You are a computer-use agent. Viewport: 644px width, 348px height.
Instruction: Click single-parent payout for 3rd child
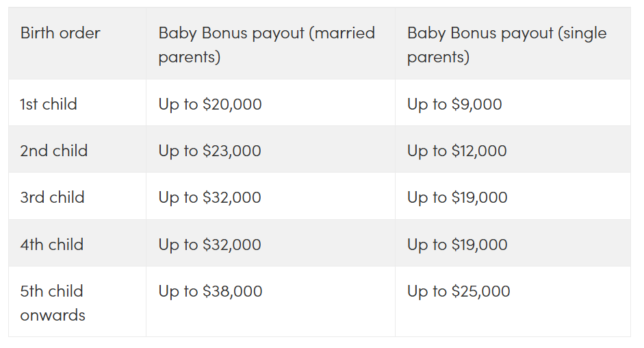coord(457,197)
